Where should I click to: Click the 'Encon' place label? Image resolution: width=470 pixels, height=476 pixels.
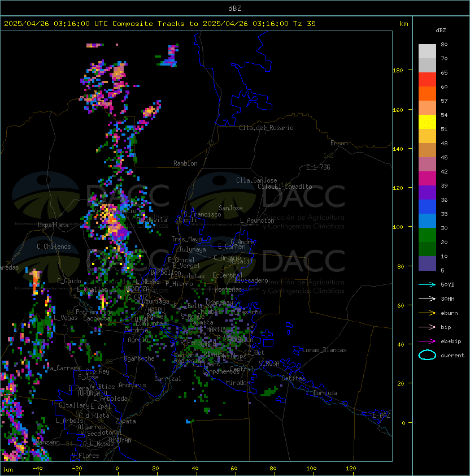coord(339,143)
